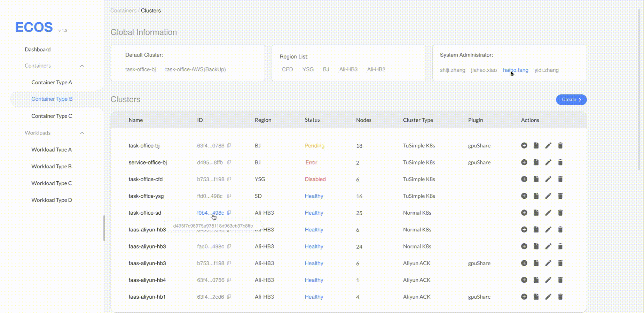
Task: Select the YSG region in Region List
Action: click(308, 69)
